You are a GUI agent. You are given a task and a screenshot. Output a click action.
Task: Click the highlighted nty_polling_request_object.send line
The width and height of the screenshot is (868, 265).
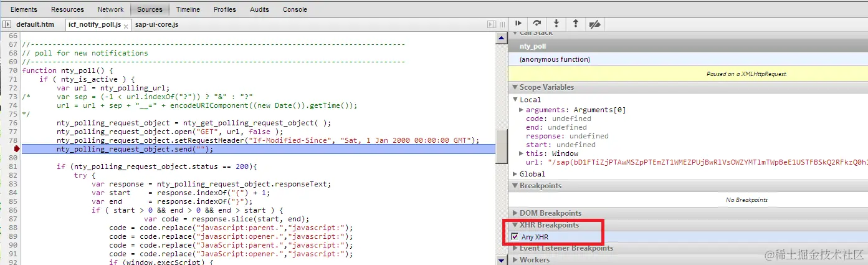click(x=259, y=149)
